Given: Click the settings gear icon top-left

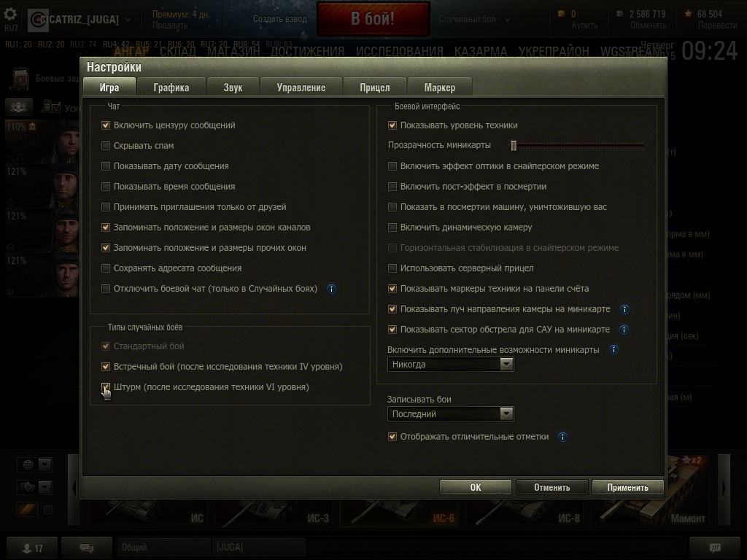Looking at the screenshot, I should (x=10, y=15).
